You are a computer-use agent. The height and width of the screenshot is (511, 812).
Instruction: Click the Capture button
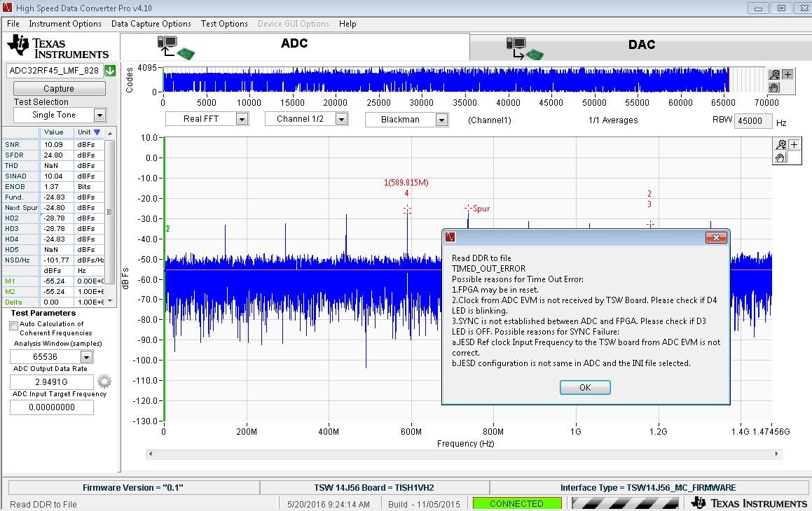point(59,88)
